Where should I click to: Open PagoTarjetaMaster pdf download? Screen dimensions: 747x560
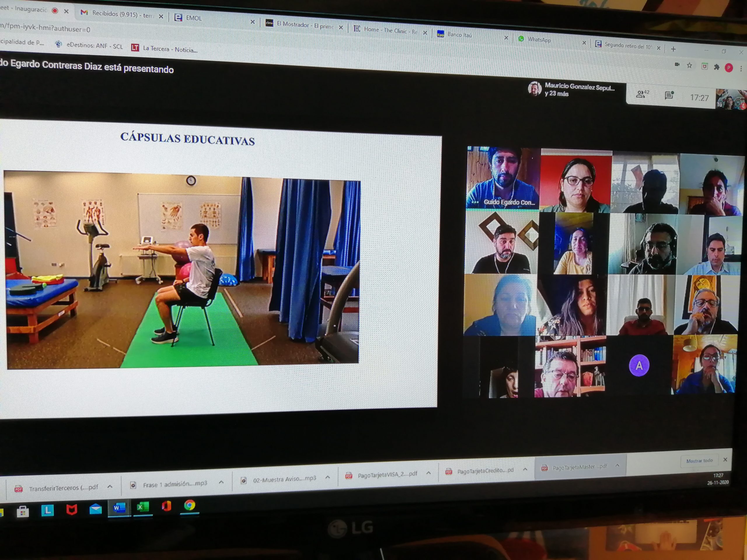(x=574, y=467)
